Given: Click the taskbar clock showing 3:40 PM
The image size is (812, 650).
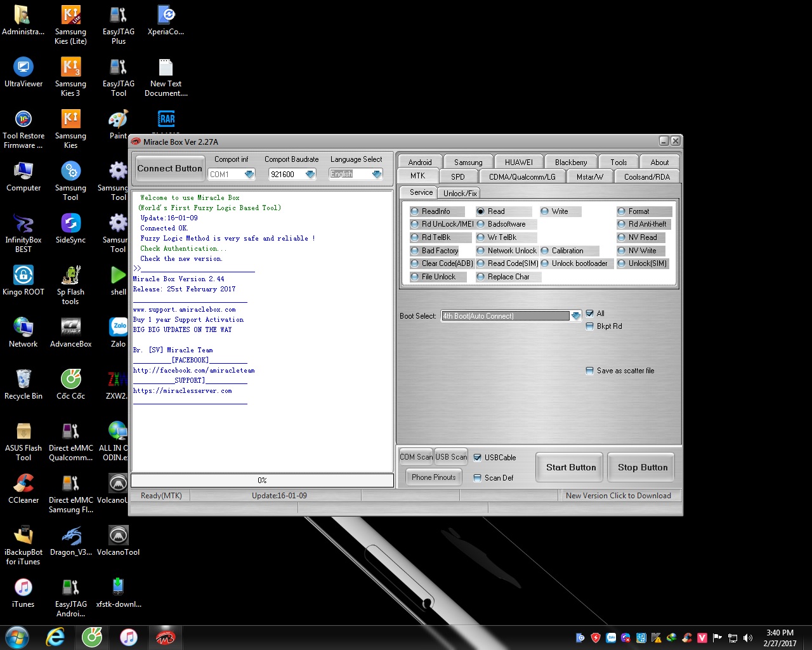Looking at the screenshot, I should click(780, 638).
